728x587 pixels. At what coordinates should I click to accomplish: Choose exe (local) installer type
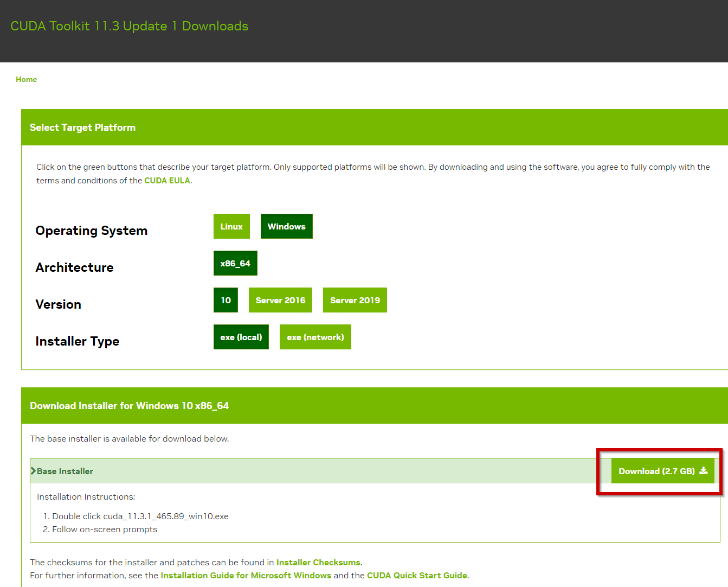[x=241, y=337]
